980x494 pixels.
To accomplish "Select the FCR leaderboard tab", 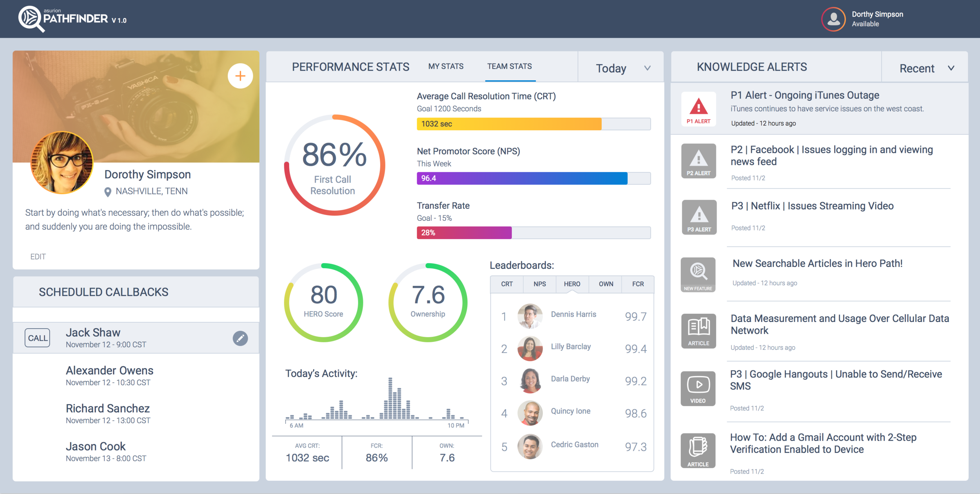I will 637,284.
